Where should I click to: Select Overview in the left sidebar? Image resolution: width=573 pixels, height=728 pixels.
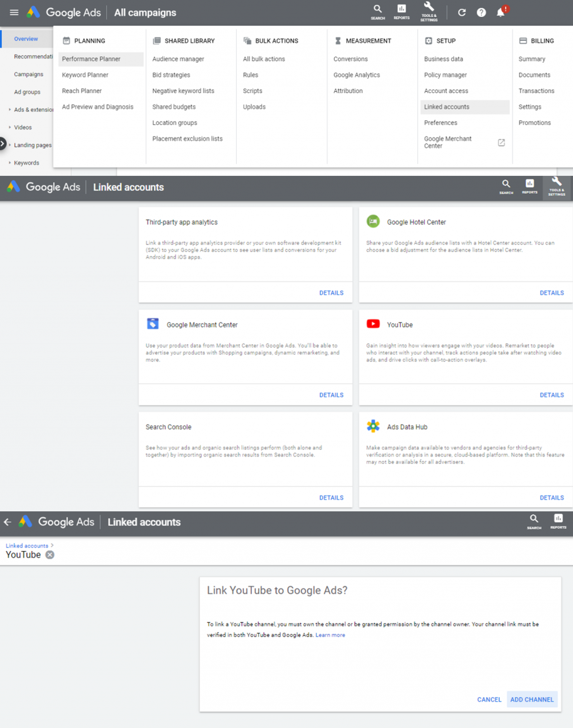26,39
